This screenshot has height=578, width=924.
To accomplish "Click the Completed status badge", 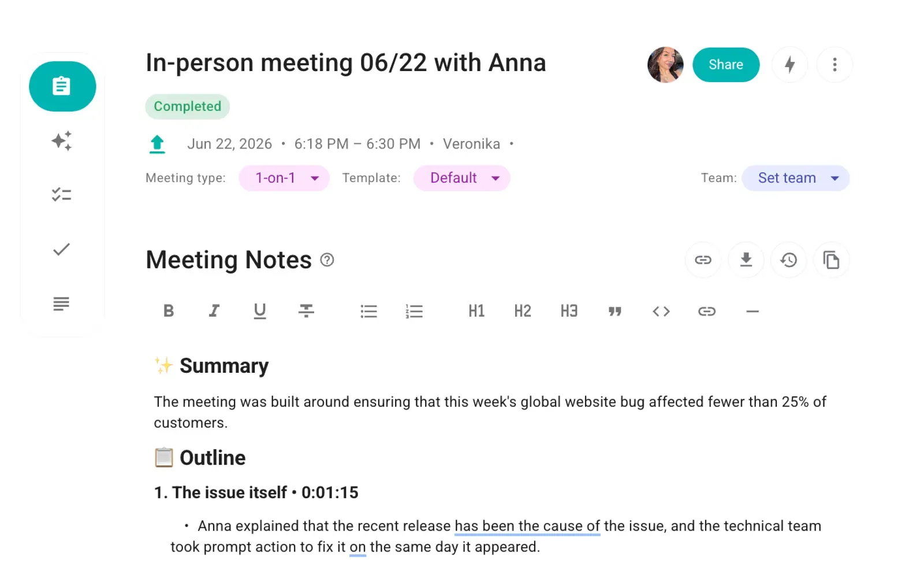I will click(188, 106).
